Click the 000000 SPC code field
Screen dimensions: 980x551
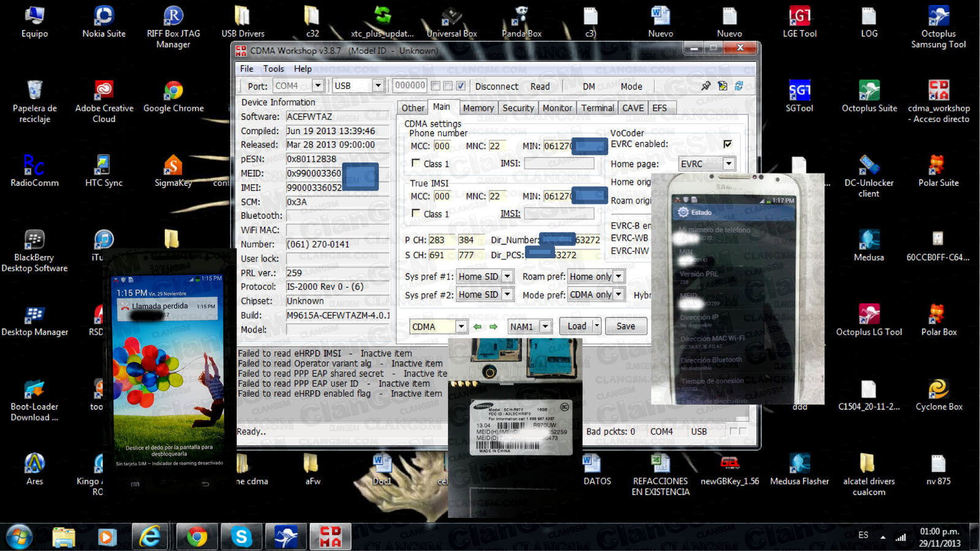(x=409, y=86)
